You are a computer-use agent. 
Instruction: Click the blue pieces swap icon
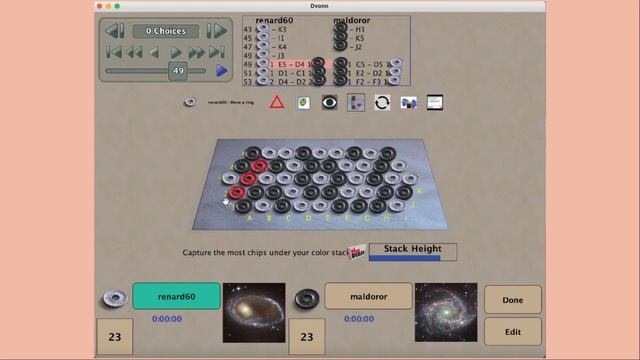(x=409, y=103)
